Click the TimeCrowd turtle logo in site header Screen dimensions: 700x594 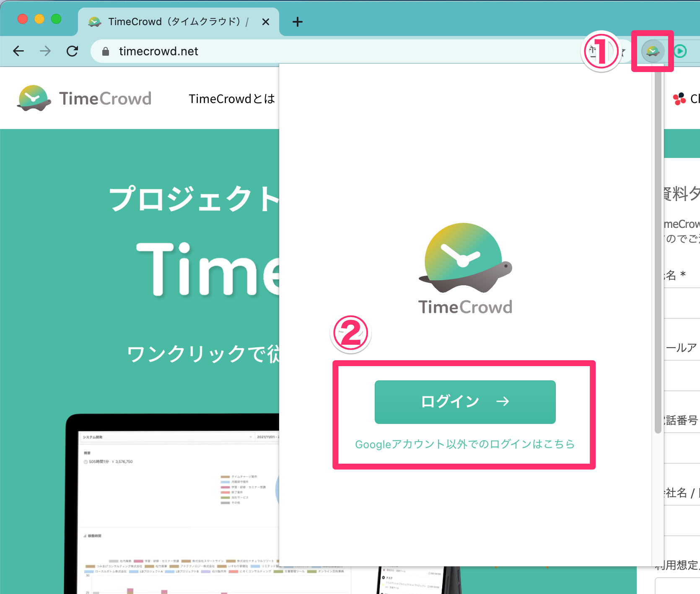click(34, 98)
